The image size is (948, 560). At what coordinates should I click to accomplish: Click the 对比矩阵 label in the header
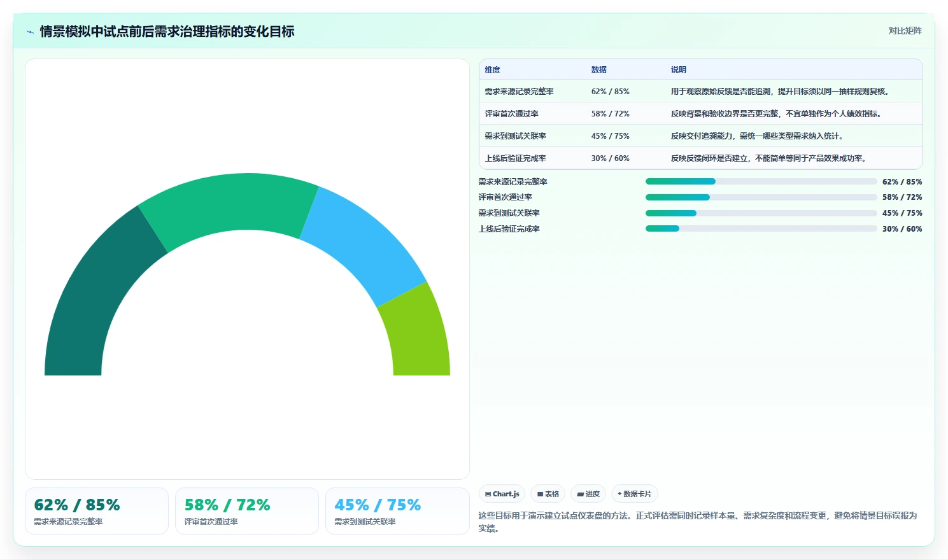point(905,31)
